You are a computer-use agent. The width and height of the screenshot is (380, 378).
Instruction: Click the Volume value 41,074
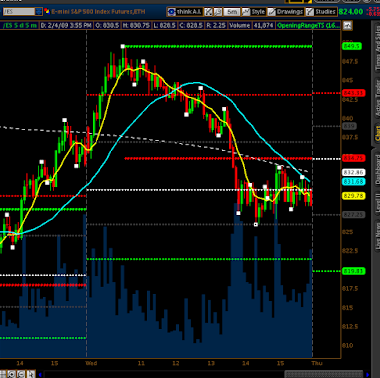263,26
